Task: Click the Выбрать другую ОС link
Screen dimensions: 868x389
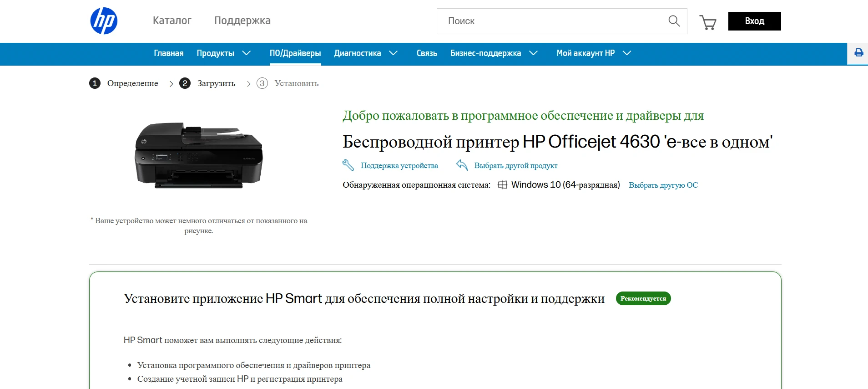Action: 663,185
